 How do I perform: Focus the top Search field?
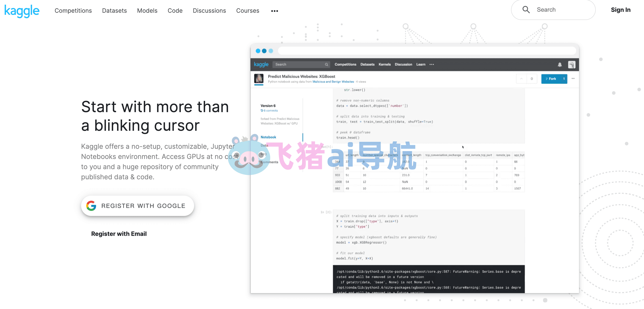point(553,10)
